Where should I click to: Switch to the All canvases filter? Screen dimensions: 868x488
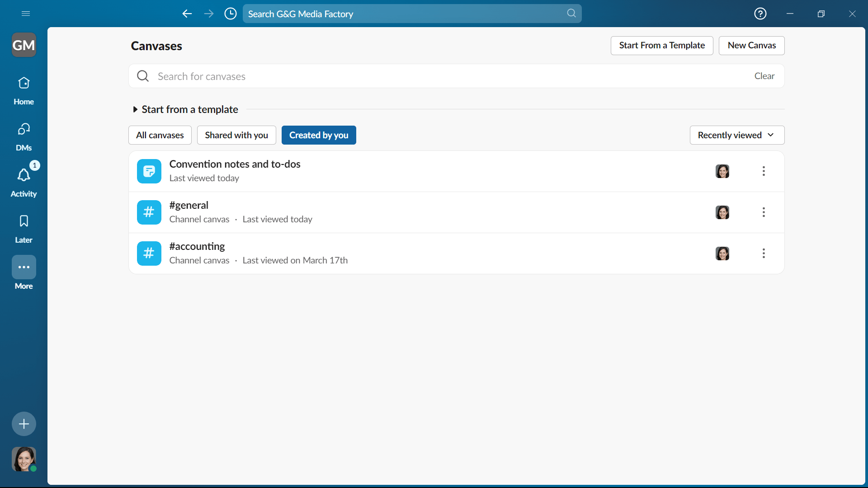click(x=160, y=135)
